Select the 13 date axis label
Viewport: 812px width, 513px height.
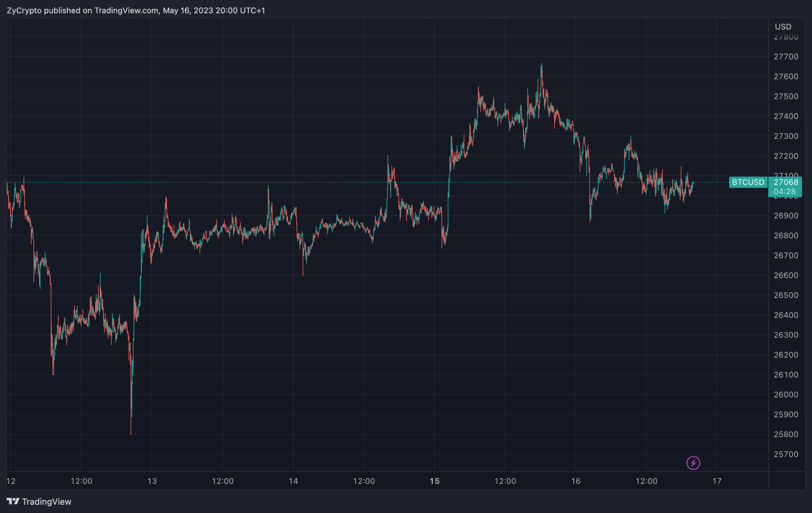(152, 481)
